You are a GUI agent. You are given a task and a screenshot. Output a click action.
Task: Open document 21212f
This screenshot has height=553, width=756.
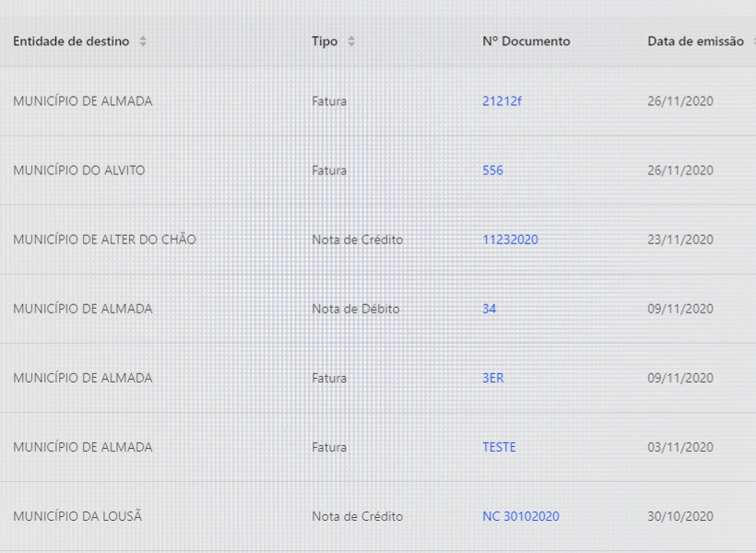(x=501, y=101)
